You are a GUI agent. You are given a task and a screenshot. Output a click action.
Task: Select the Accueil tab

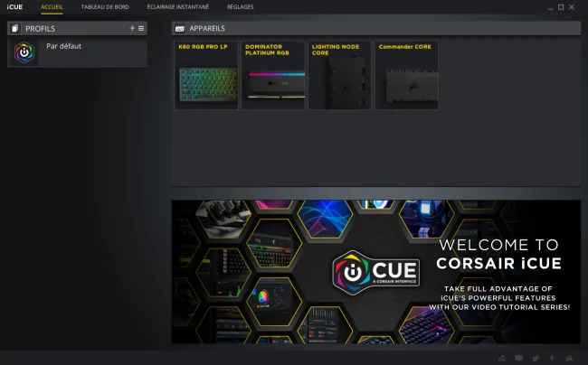[x=52, y=6]
